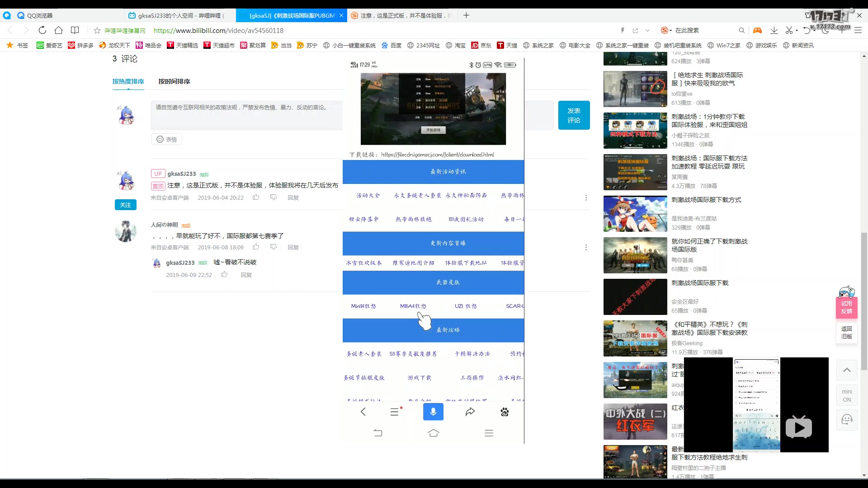Open the emoji picker in the comment box
This screenshot has width=868, height=488.
[166, 139]
